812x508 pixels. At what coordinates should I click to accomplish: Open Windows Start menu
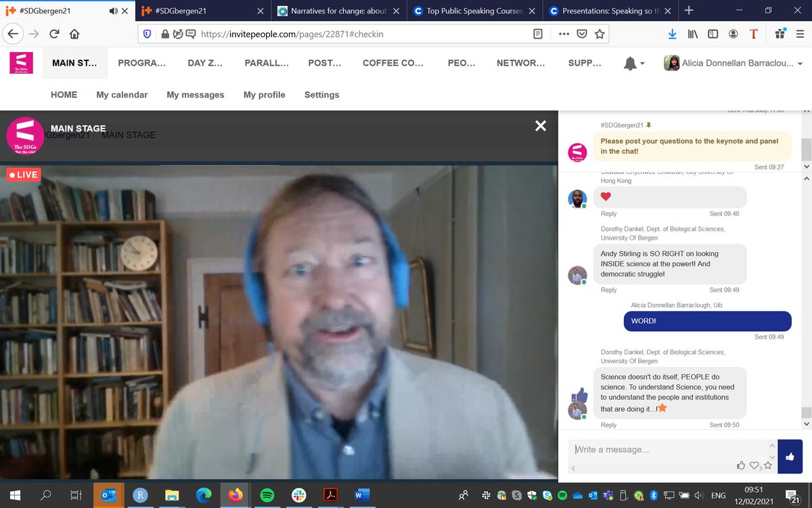[x=16, y=495]
